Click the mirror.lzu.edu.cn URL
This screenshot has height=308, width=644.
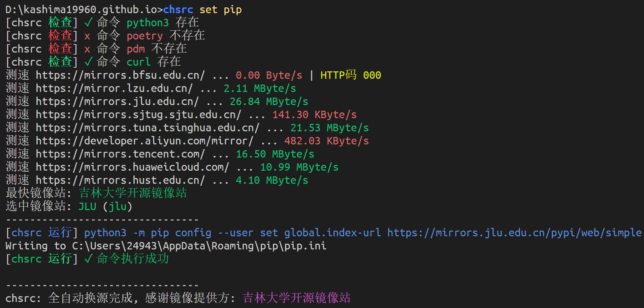[114, 88]
